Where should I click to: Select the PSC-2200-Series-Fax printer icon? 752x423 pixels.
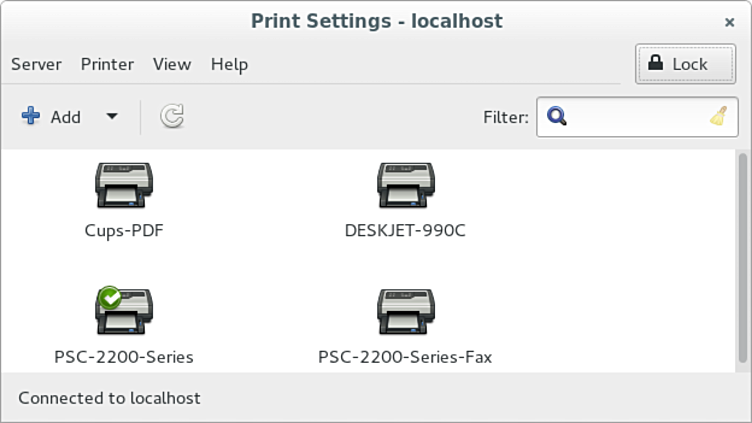click(405, 311)
